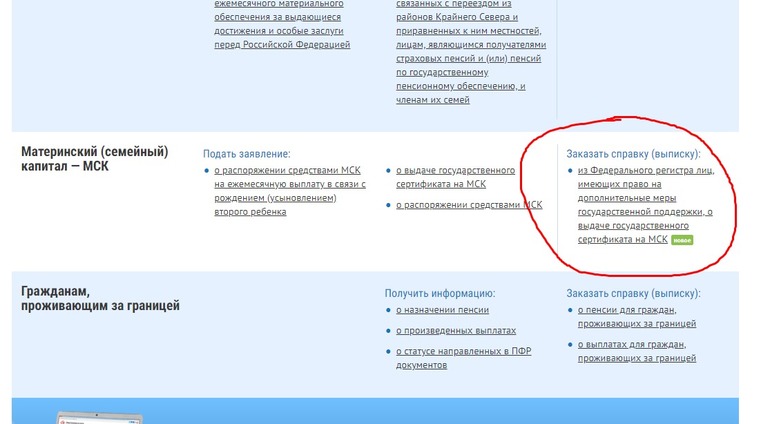
Task: Click 'Заказать справку (выписку):' heading in abroad section
Action: 633,293
